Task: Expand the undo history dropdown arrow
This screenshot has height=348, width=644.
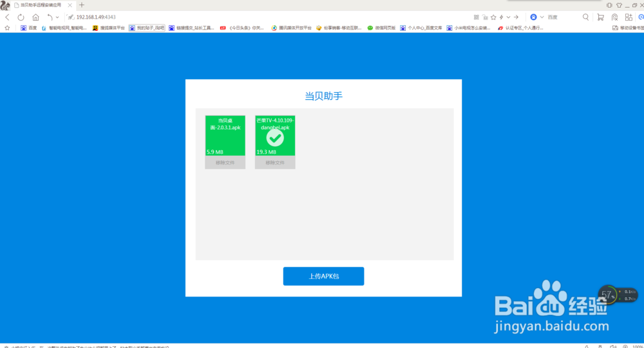Action: click(x=57, y=17)
